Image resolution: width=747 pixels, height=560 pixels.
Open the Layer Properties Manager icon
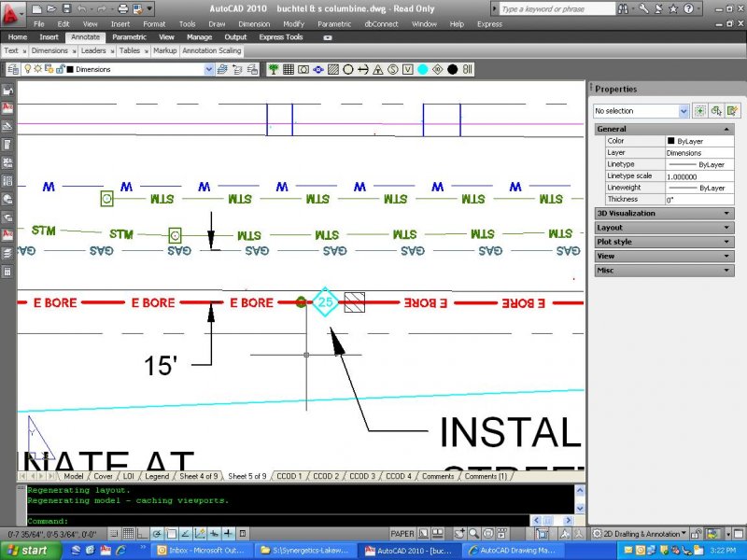coord(11,68)
